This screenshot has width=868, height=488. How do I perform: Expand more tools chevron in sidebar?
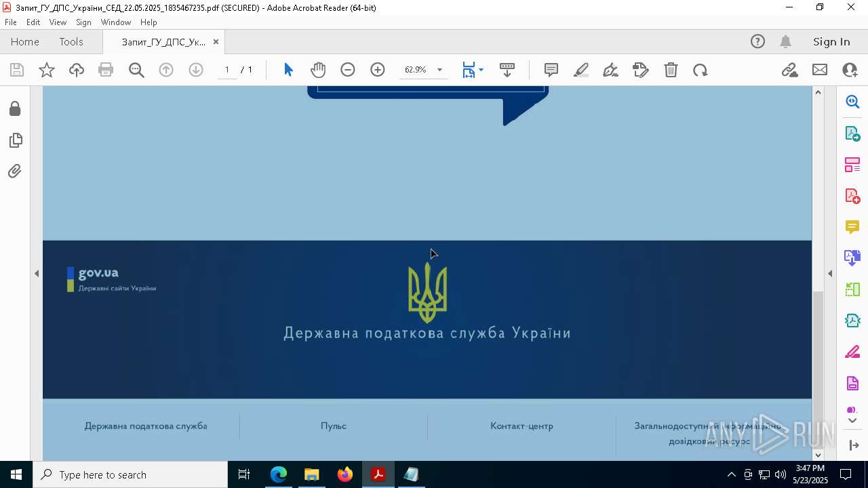[x=852, y=420]
